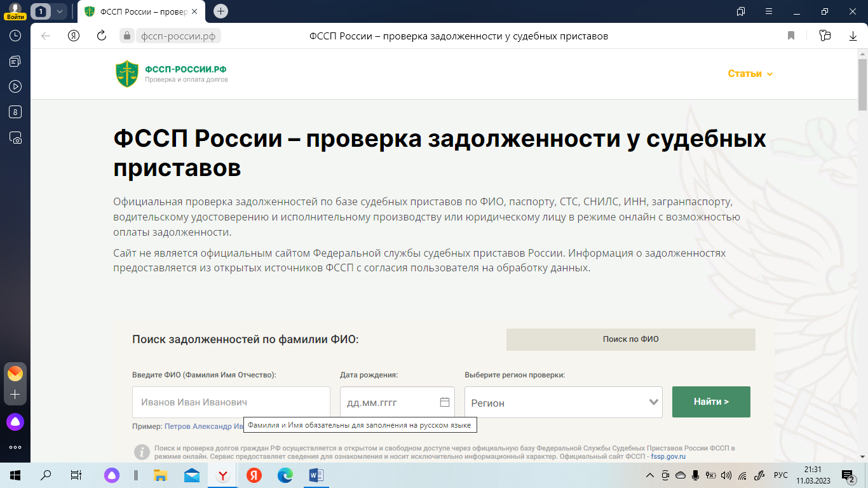868x488 pixels.
Task: Open File Explorer from taskbar
Action: pyautogui.click(x=161, y=475)
